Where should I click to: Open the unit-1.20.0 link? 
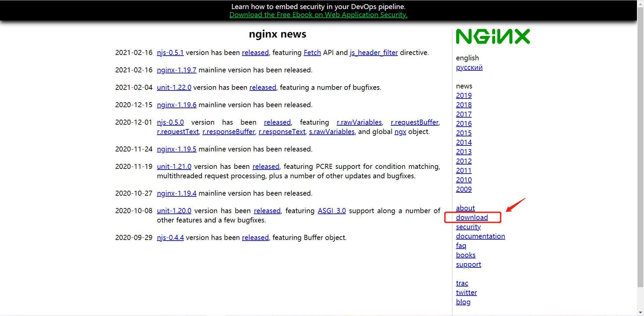[x=174, y=211]
